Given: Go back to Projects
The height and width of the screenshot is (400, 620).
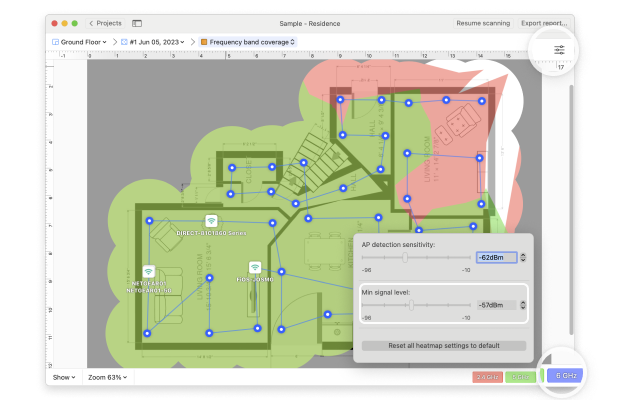Looking at the screenshot, I should 105,23.
